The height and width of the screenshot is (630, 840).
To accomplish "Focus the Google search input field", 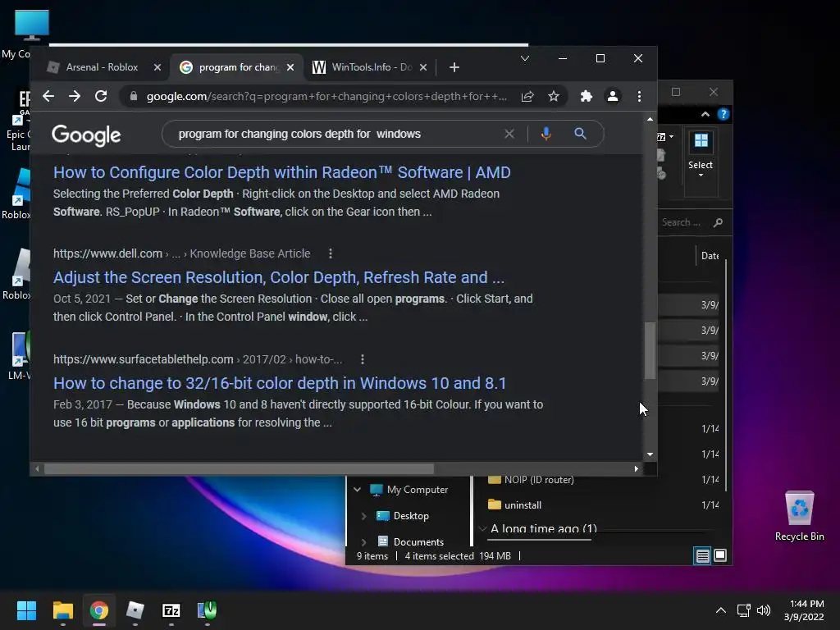I will point(337,134).
